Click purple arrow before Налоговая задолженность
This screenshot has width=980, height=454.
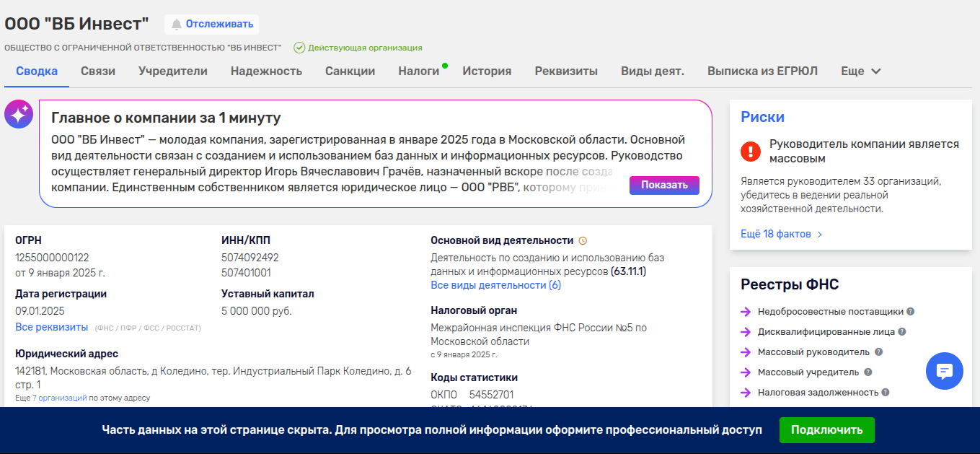[746, 393]
